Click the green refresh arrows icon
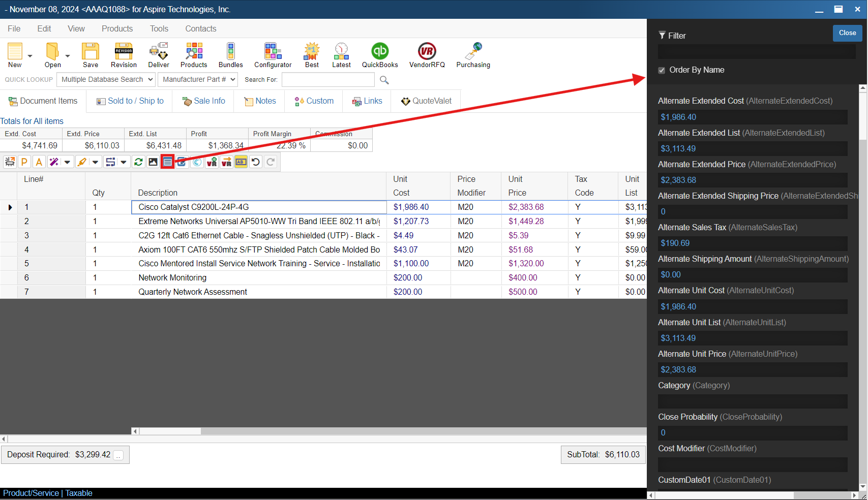Viewport: 868px width, 500px height. (x=138, y=162)
